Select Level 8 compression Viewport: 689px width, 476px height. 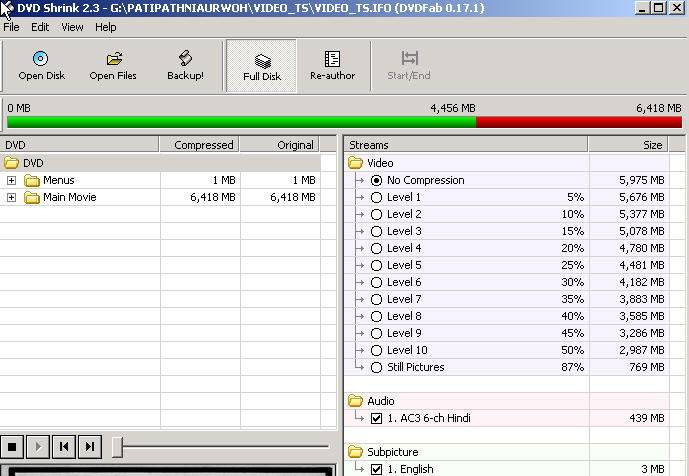tap(376, 316)
